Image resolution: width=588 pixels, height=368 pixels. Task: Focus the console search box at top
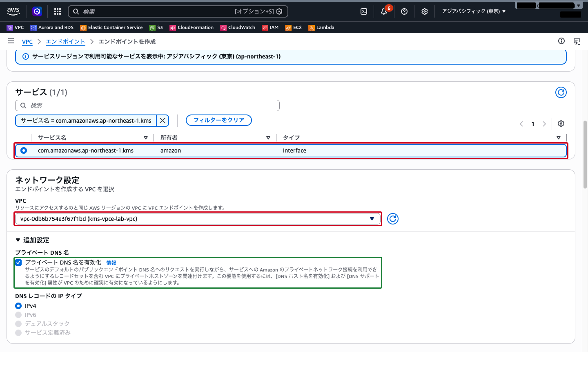coord(178,11)
